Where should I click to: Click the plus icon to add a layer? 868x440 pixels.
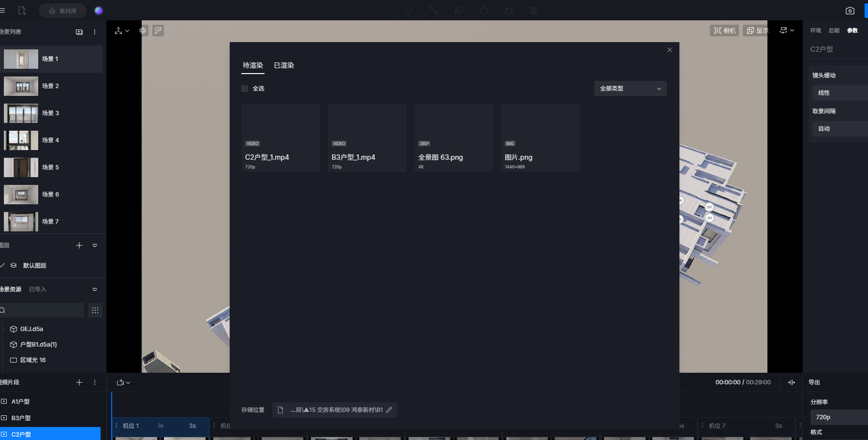pos(79,245)
